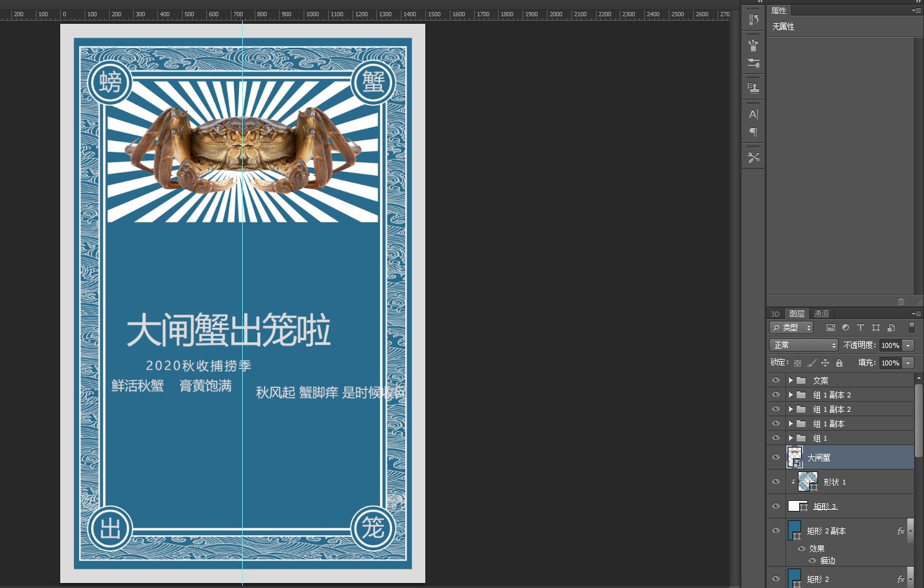This screenshot has width=924, height=588.
Task: Select the 属性 tab
Action: coord(779,11)
